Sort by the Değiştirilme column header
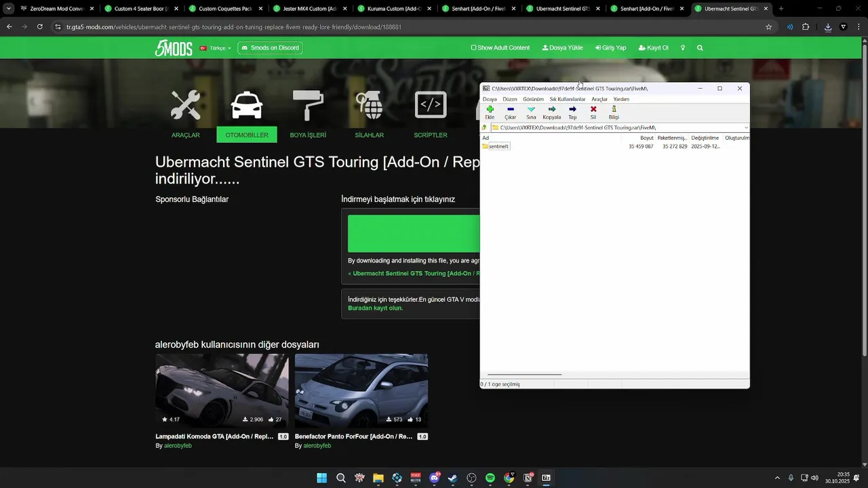 pyautogui.click(x=705, y=138)
